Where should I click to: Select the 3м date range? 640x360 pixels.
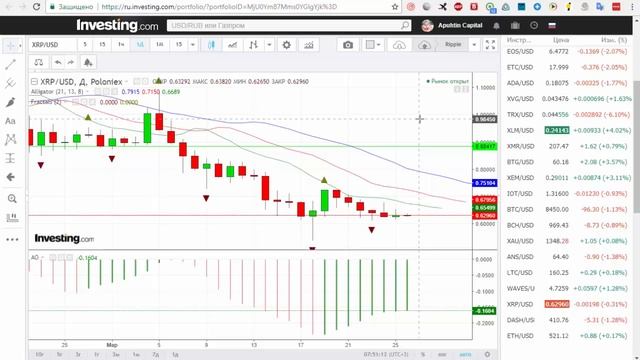[116, 355]
